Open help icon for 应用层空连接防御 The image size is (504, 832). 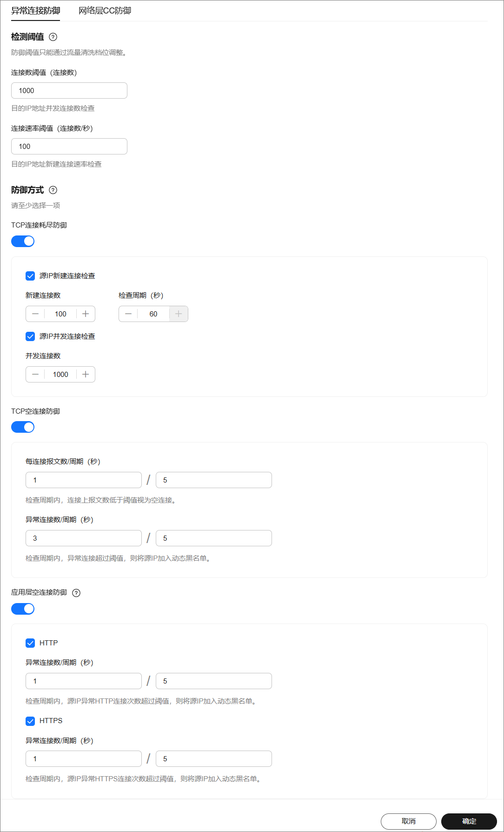tap(77, 593)
